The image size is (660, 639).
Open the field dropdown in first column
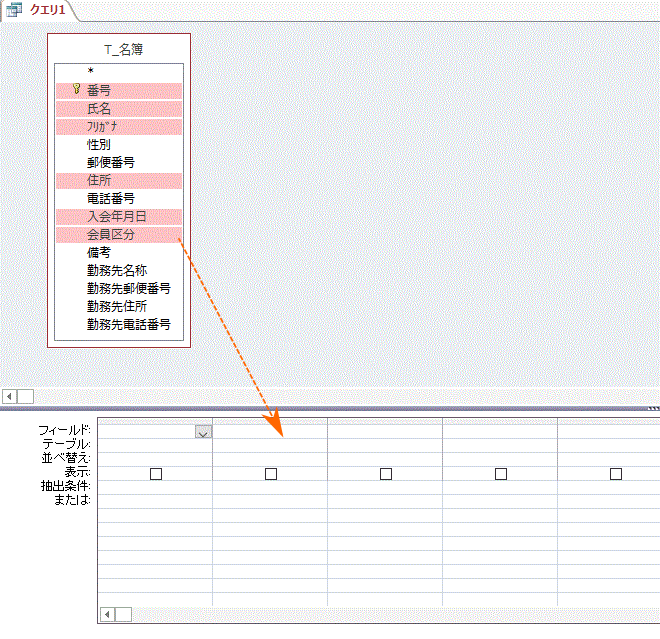pos(203,432)
